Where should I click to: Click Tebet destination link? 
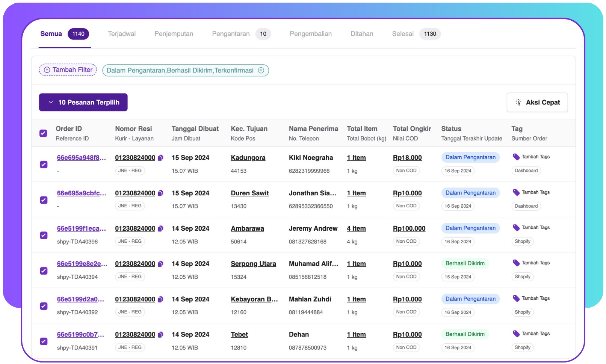(x=239, y=335)
